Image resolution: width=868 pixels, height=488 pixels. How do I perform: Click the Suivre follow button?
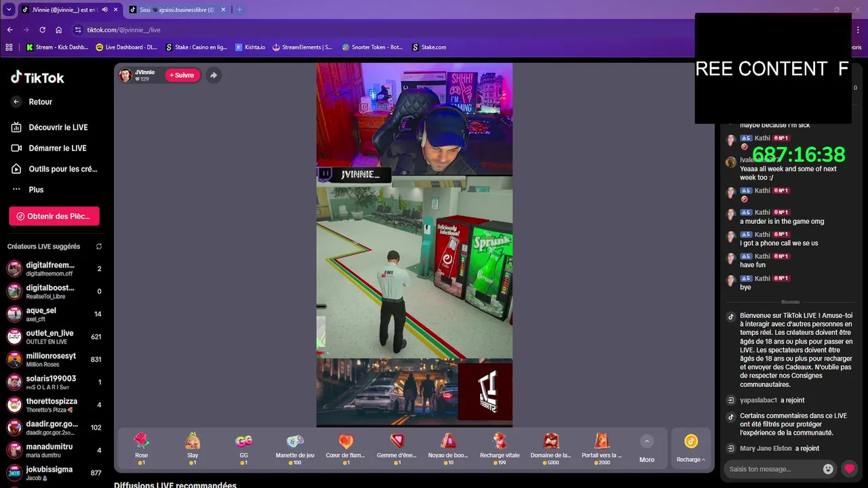click(x=182, y=75)
